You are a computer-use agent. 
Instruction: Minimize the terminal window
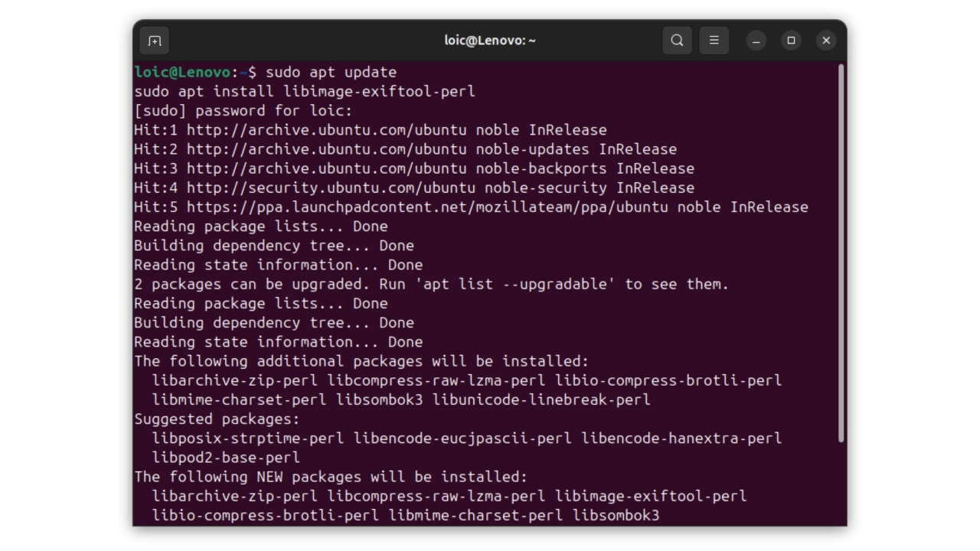click(756, 41)
